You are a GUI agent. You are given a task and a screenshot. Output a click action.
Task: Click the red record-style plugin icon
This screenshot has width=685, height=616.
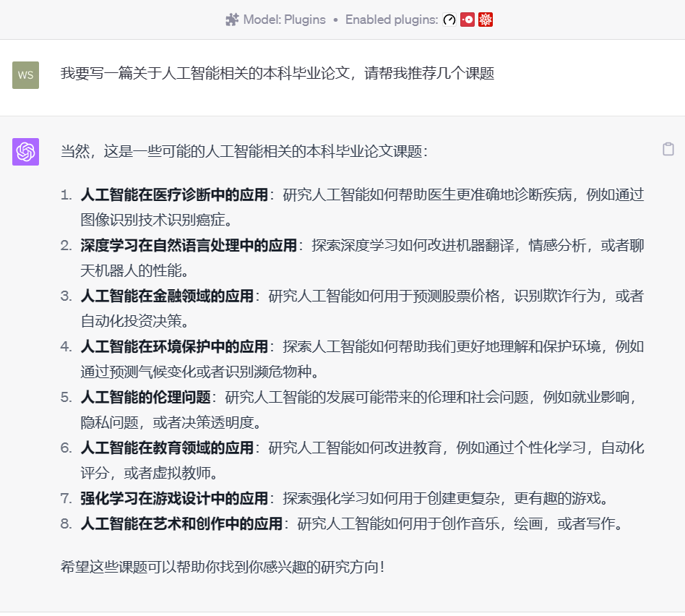coord(467,20)
